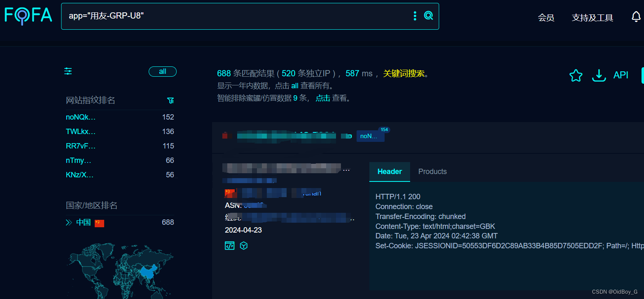Image resolution: width=644 pixels, height=299 pixels.
Task: Click all link to view all data
Action: click(x=294, y=86)
